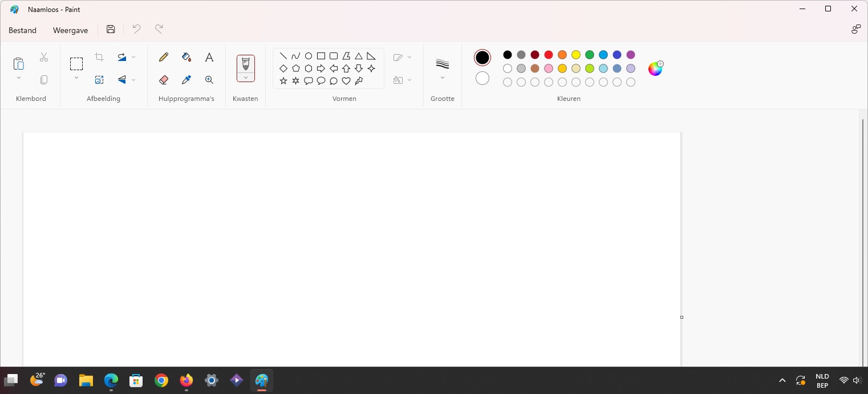Viewport: 868px width, 394px height.
Task: Activate the Color picker eyedropper
Action: click(186, 80)
